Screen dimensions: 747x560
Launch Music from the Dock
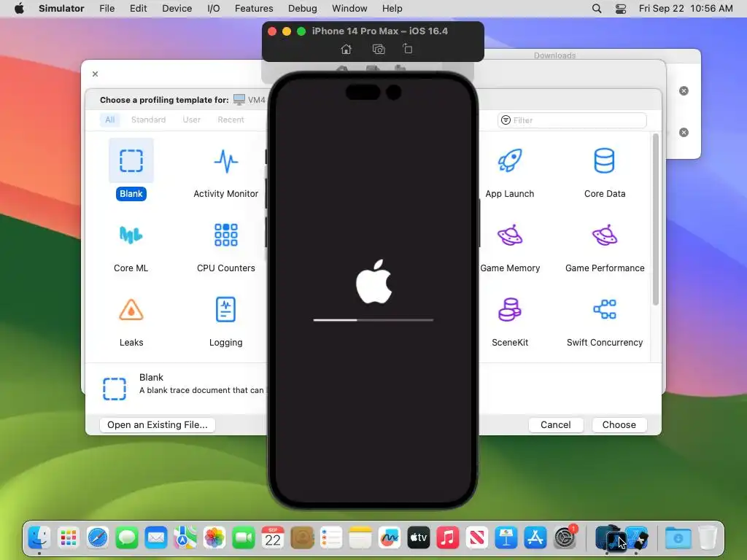point(448,538)
